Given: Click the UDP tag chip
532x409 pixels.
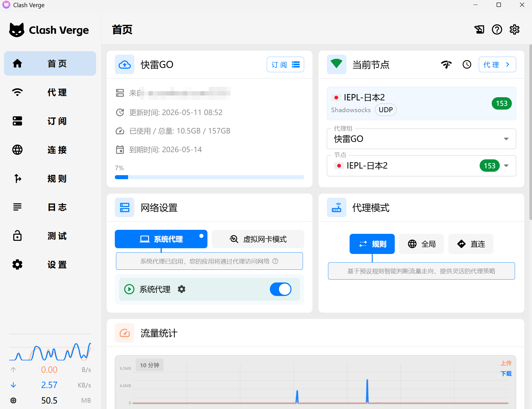Looking at the screenshot, I should tap(386, 110).
